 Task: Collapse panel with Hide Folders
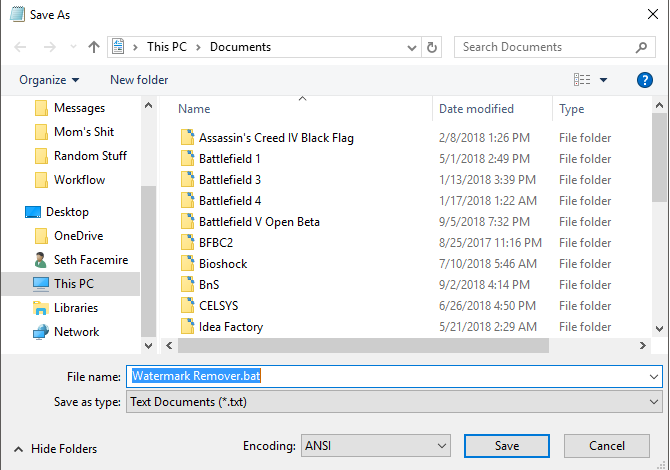click(56, 449)
